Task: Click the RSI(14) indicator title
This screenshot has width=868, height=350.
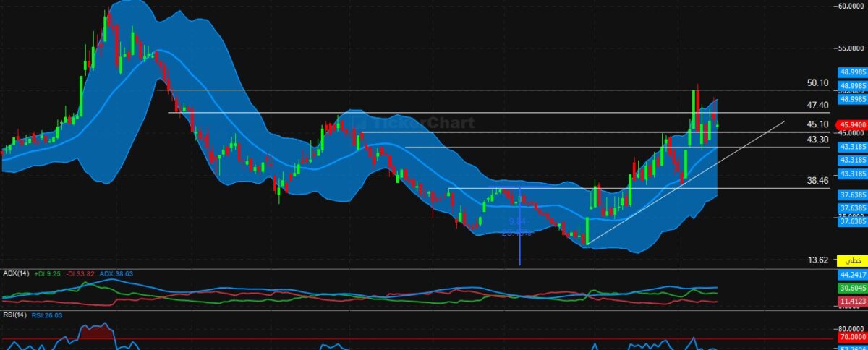Action: click(x=14, y=315)
